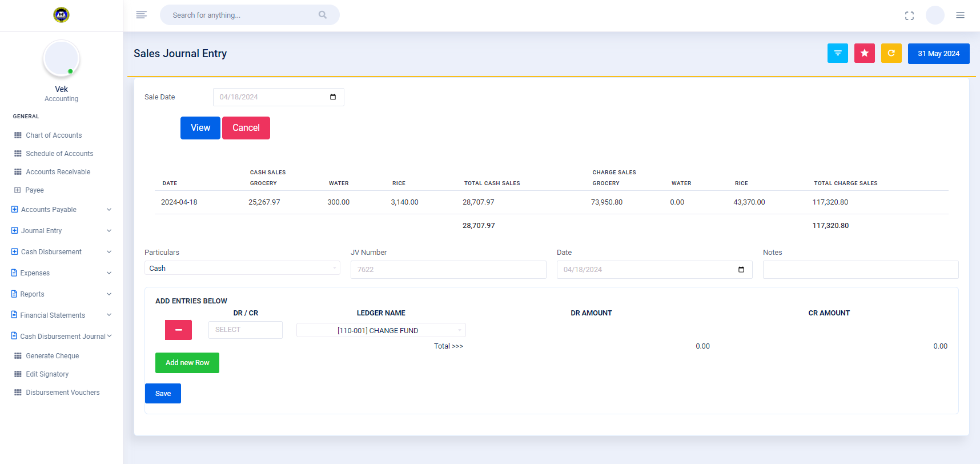
Task: Click the blue View button
Action: 200,128
